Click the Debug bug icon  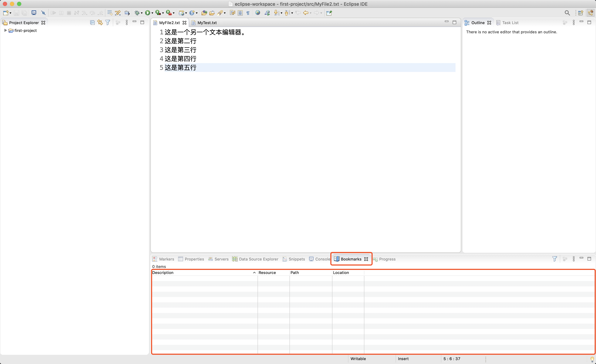137,13
